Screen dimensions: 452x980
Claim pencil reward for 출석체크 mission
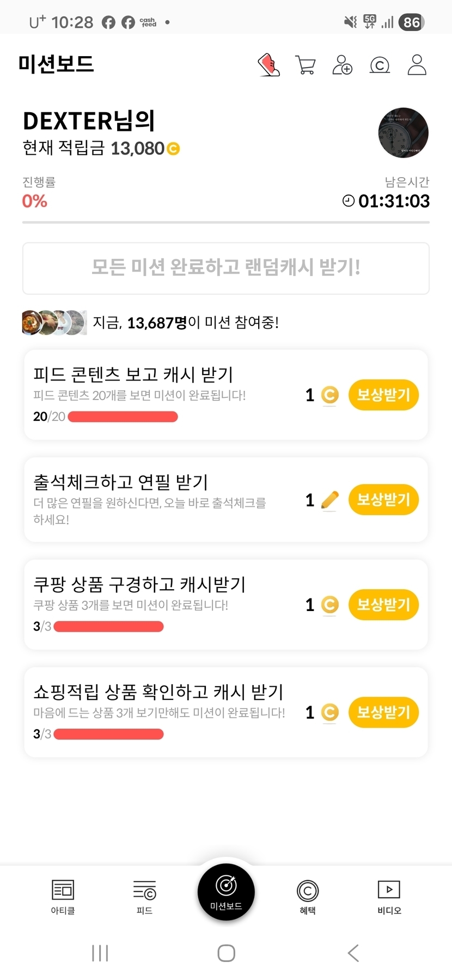[x=383, y=499]
